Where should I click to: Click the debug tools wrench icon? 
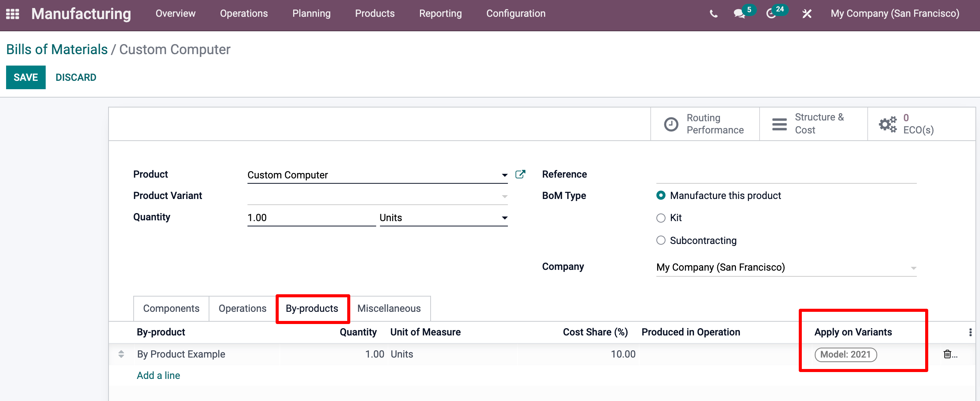click(x=807, y=14)
